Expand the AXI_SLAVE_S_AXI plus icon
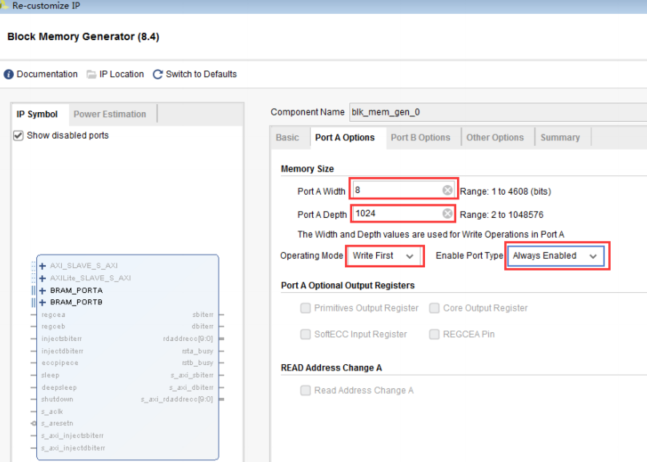The height and width of the screenshot is (462, 647). [x=43, y=266]
